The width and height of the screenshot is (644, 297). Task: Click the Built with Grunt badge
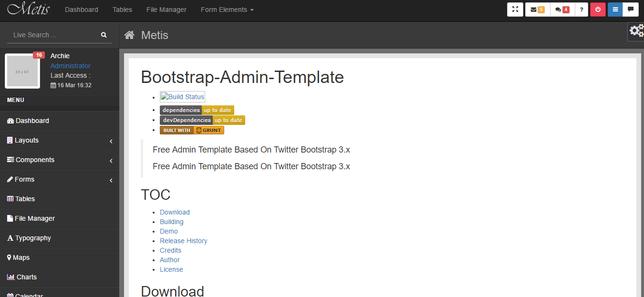(192, 130)
